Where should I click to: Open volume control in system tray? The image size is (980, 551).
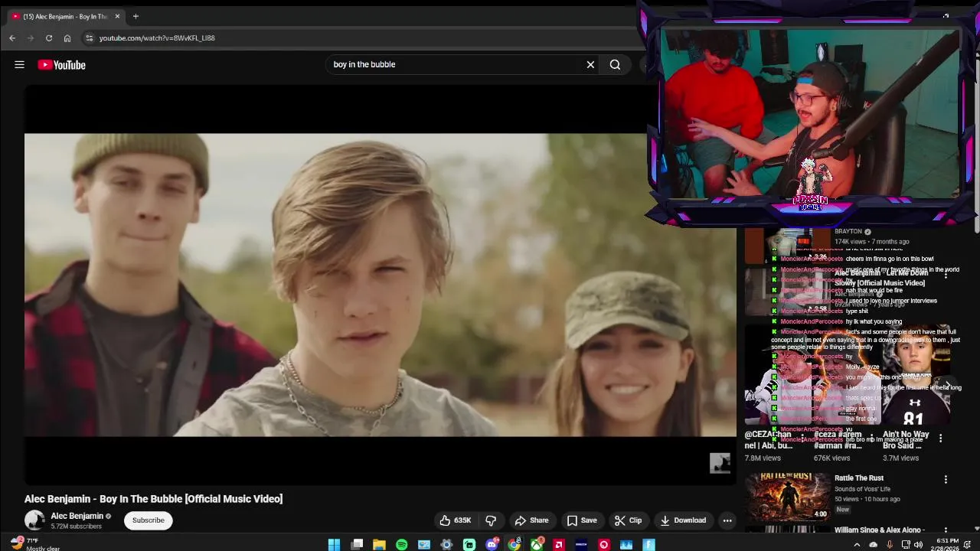click(918, 544)
